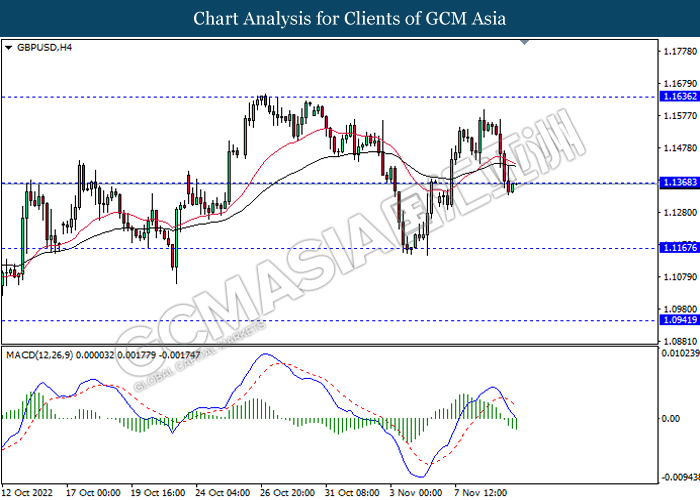Select the GBPUSD,H4 chart title
Image resolution: width=700 pixels, height=500 pixels.
point(44,48)
